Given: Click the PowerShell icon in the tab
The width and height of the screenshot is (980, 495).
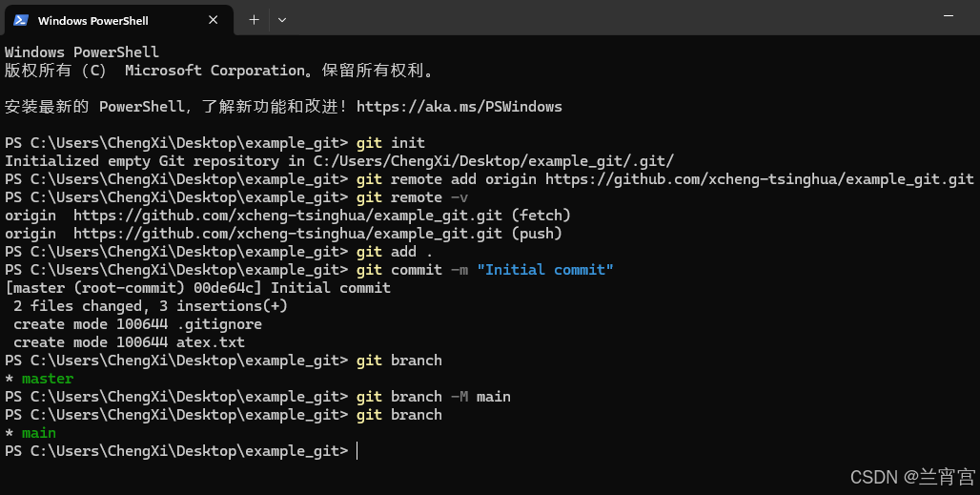Looking at the screenshot, I should point(21,20).
